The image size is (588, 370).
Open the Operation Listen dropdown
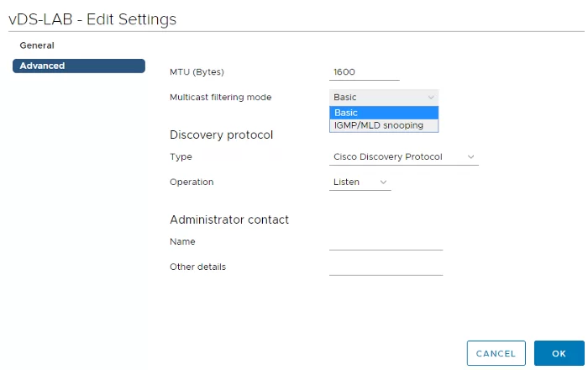[360, 182]
